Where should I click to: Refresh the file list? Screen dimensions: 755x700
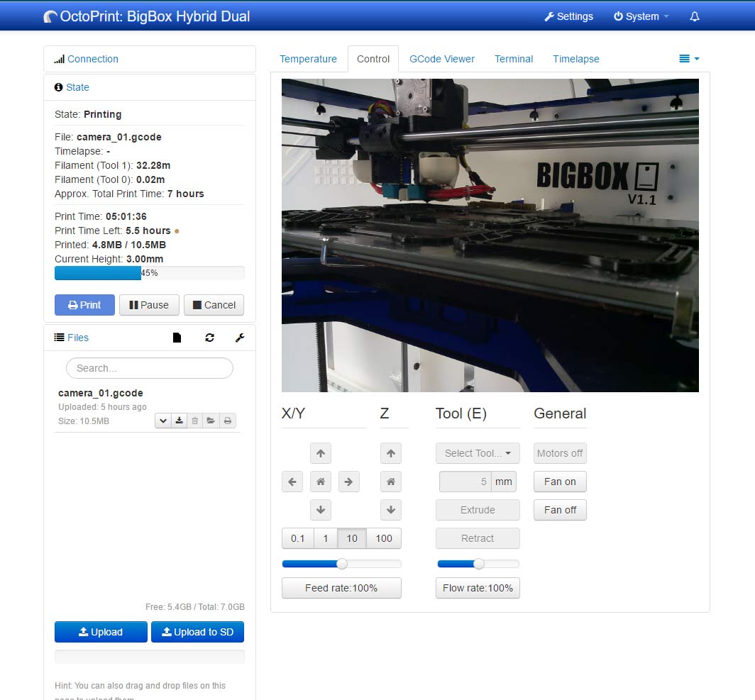(x=209, y=338)
